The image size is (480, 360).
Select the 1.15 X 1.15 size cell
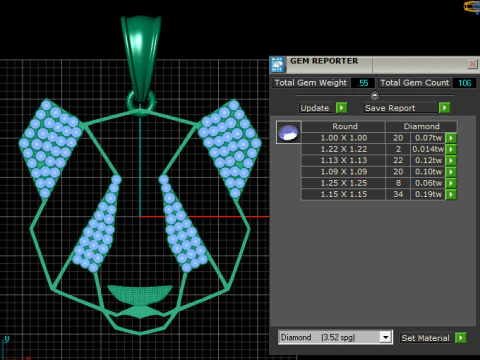click(344, 194)
